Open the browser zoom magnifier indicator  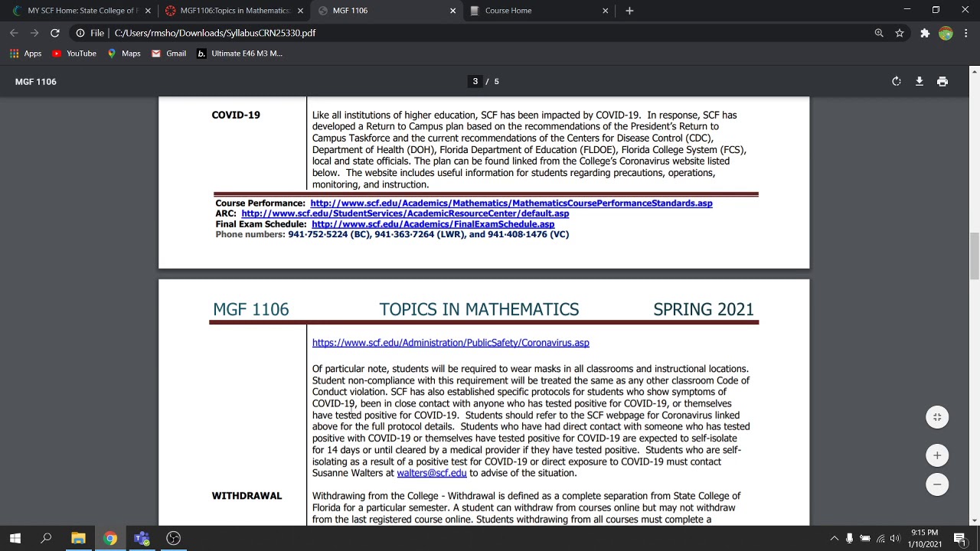coord(879,33)
